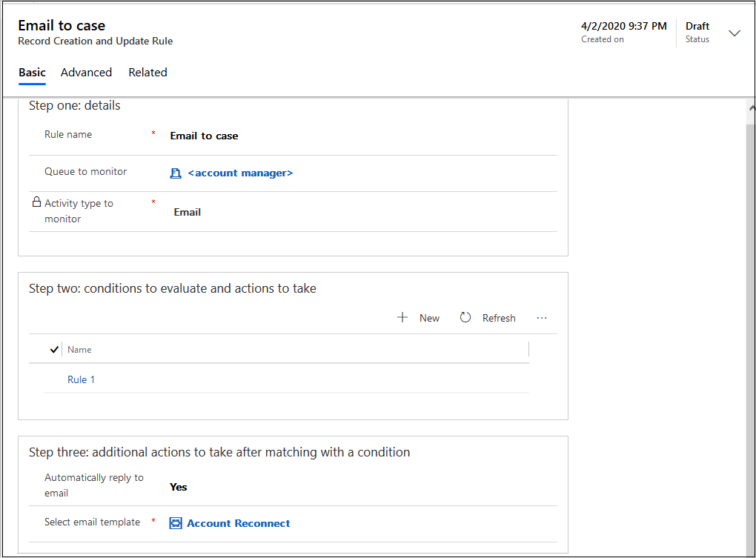Click the lock icon on Activity type
Screen dimensions: 756x558
pyautogui.click(x=36, y=202)
